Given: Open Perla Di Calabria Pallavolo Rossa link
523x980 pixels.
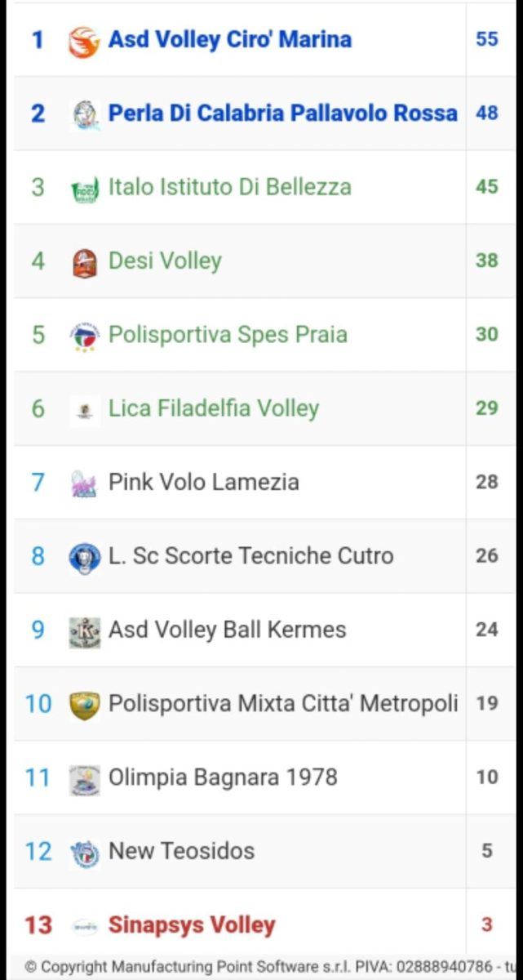Looking at the screenshot, I should point(282,113).
